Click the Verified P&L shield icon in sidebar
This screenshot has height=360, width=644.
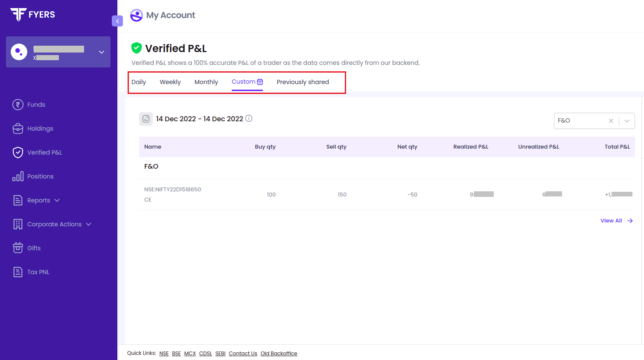tap(18, 152)
